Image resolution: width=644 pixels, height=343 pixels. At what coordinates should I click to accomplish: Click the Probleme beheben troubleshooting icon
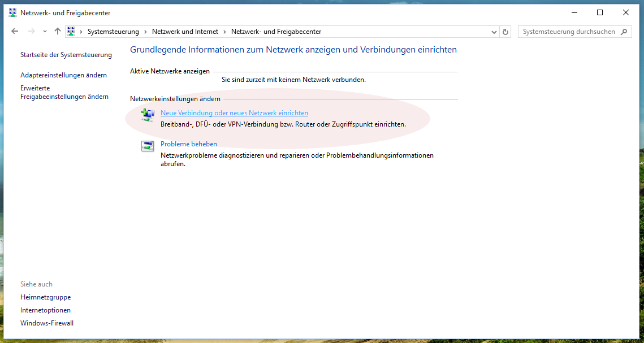click(147, 146)
